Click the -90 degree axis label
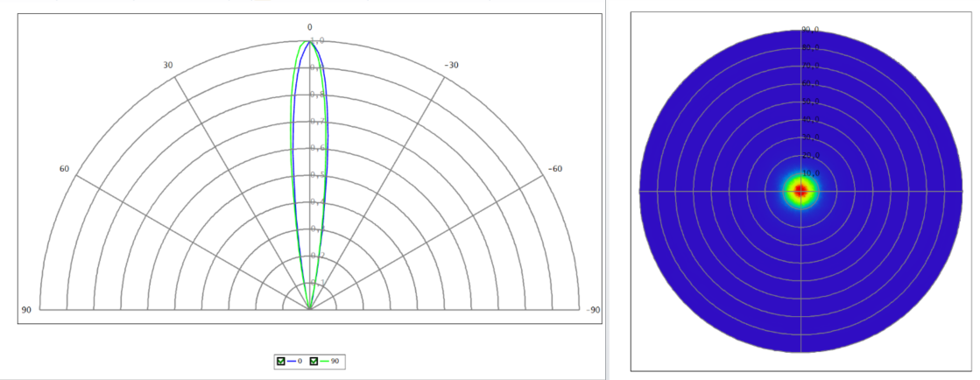980x380 pixels. (x=593, y=310)
